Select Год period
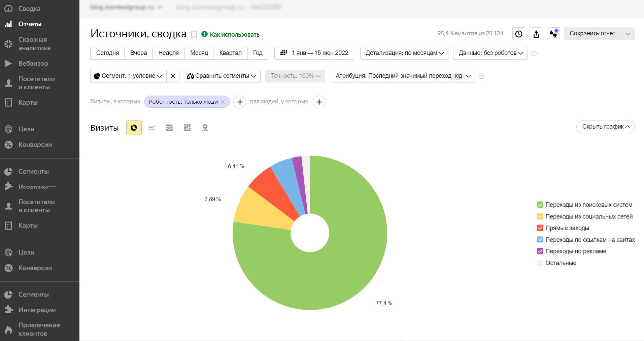 click(x=258, y=53)
